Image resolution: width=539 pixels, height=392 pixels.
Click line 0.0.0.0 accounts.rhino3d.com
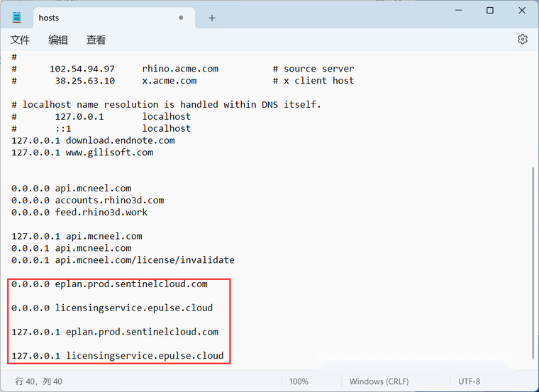[88, 201]
